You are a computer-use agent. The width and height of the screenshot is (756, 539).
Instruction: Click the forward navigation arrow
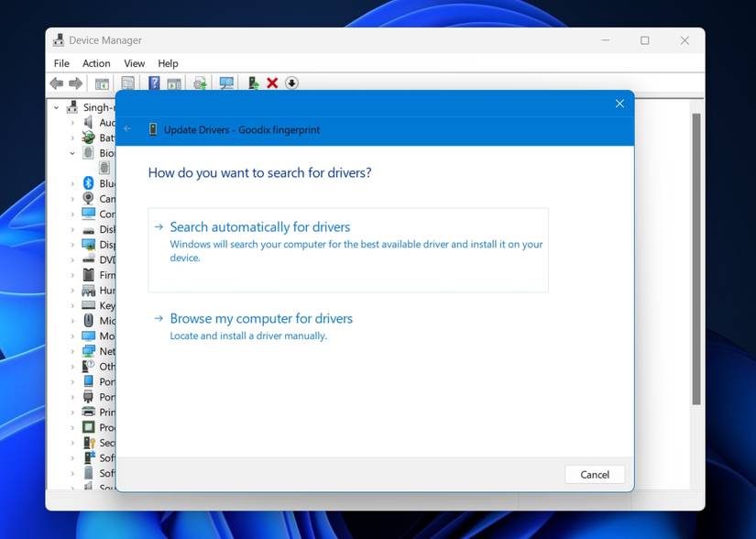coord(75,82)
